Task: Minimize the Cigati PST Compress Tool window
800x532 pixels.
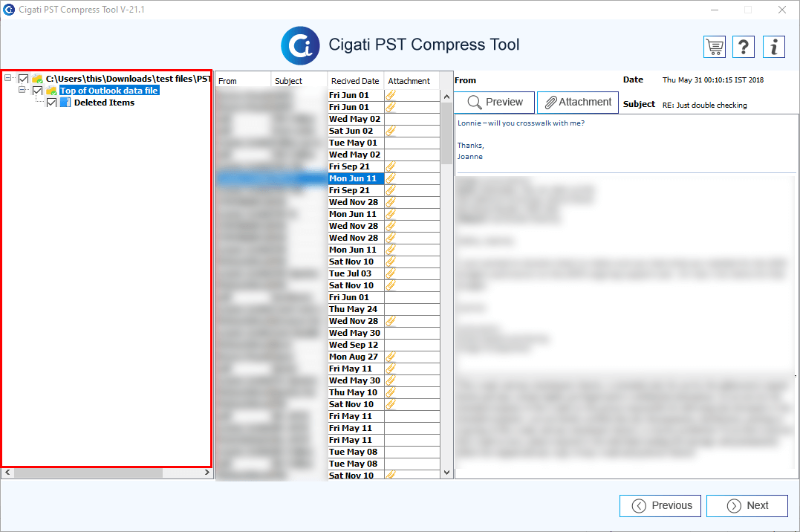Action: click(715, 10)
